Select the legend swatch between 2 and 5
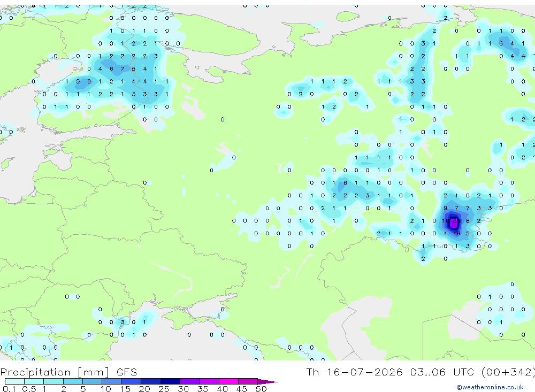Image resolution: width=535 pixels, height=392 pixels. (73, 381)
